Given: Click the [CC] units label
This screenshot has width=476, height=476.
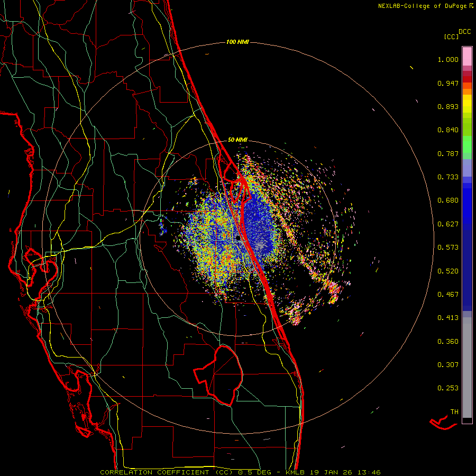Looking at the screenshot, I should click(452, 36).
